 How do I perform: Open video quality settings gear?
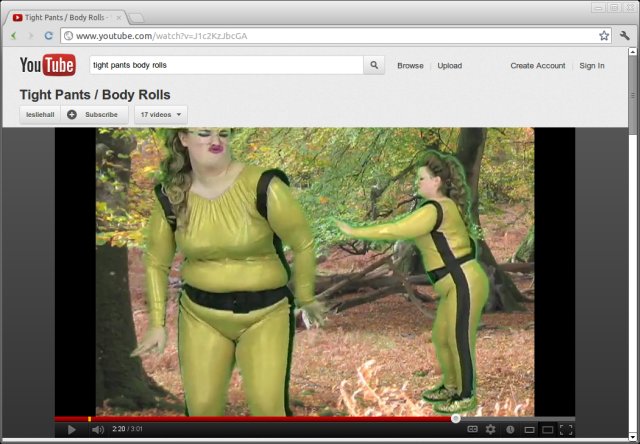[x=490, y=429]
